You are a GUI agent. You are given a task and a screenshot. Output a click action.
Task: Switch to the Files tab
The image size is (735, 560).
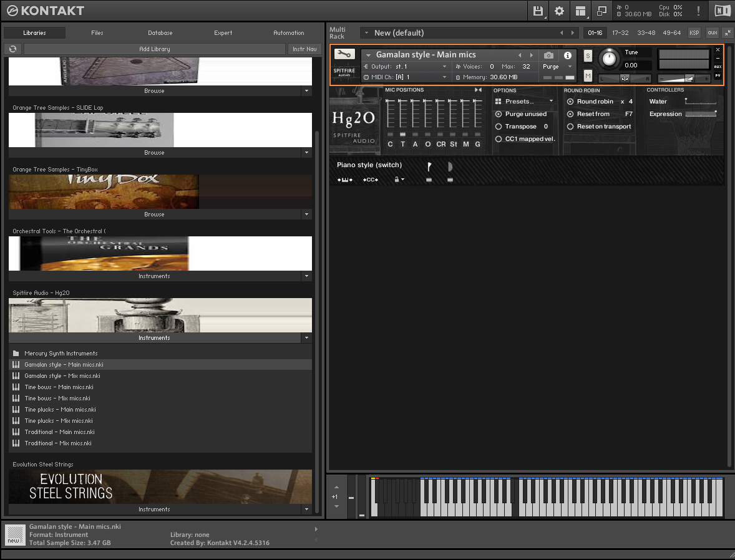[97, 33]
